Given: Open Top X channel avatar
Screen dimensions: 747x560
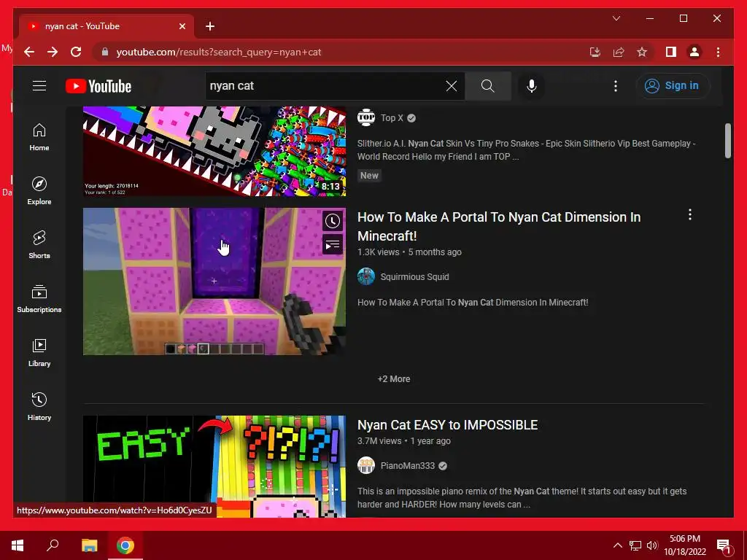Looking at the screenshot, I should (366, 117).
